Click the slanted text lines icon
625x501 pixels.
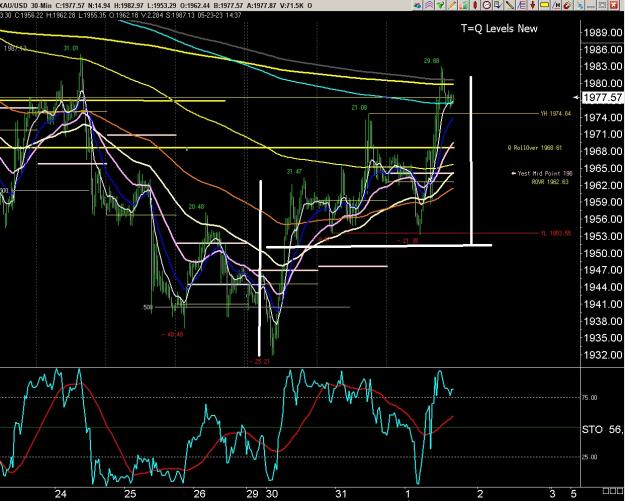pos(521,5)
